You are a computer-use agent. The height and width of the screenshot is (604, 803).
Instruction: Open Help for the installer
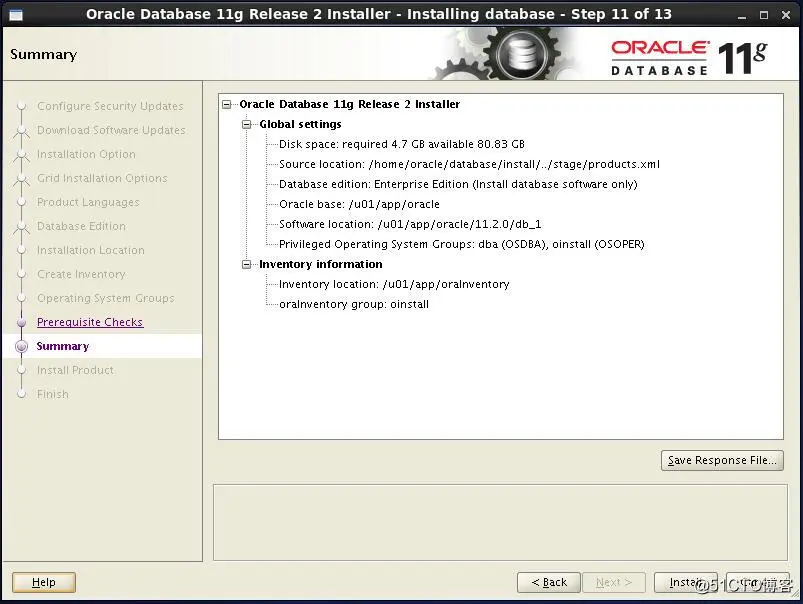[44, 582]
